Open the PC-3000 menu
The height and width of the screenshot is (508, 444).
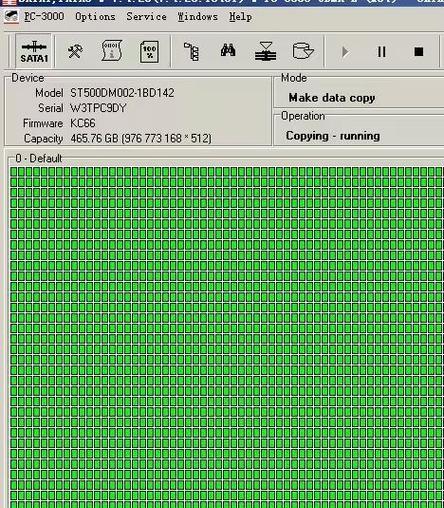click(44, 16)
